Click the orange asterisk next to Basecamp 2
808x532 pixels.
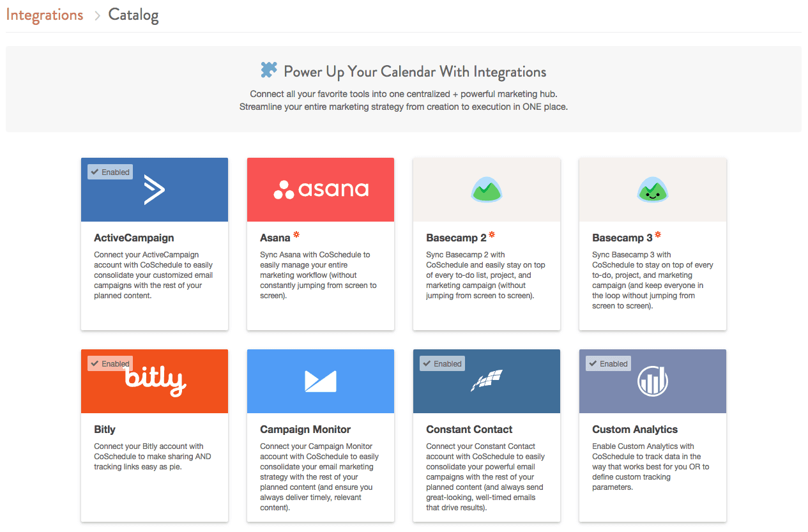coord(492,235)
